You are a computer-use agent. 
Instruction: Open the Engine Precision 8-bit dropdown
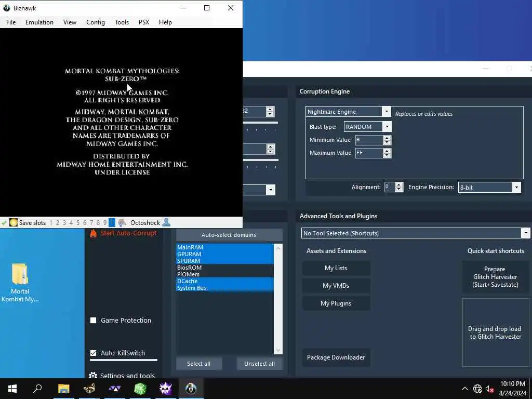(516, 187)
